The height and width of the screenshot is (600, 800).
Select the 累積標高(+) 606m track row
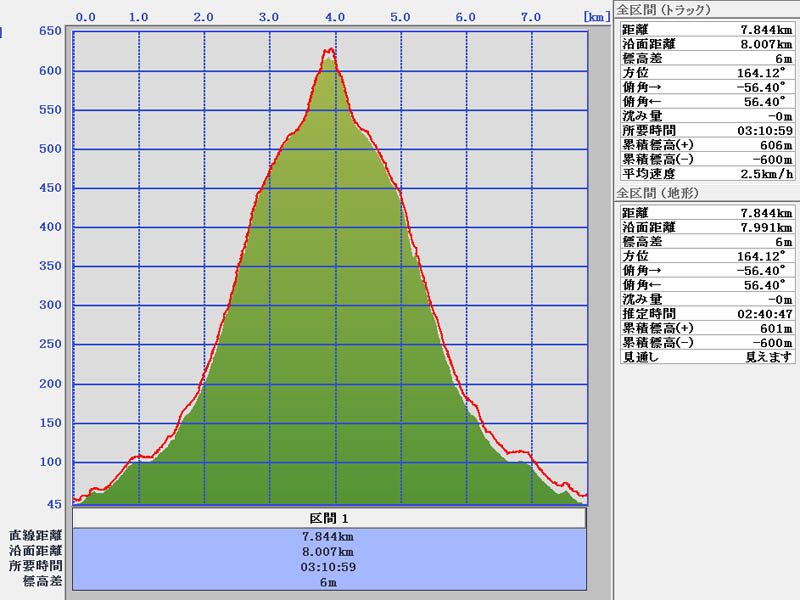[x=707, y=144]
